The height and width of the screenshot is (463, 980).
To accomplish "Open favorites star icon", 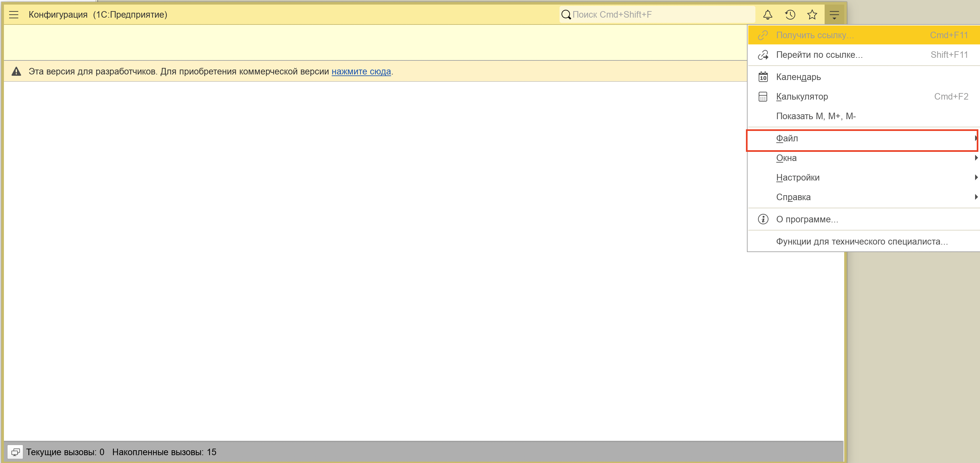I will point(812,15).
